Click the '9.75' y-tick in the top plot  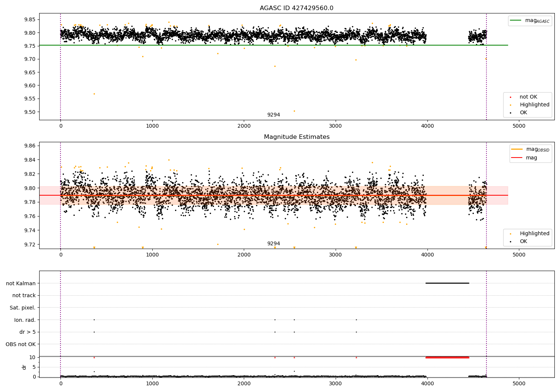[29, 46]
